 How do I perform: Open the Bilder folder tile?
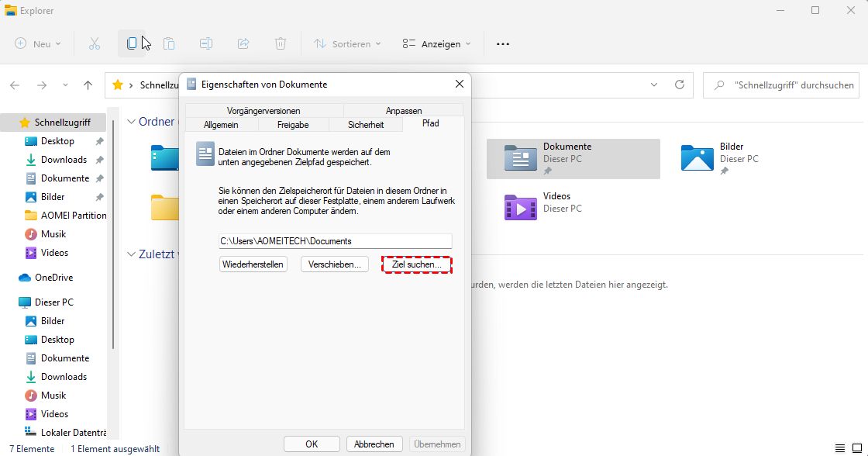718,158
